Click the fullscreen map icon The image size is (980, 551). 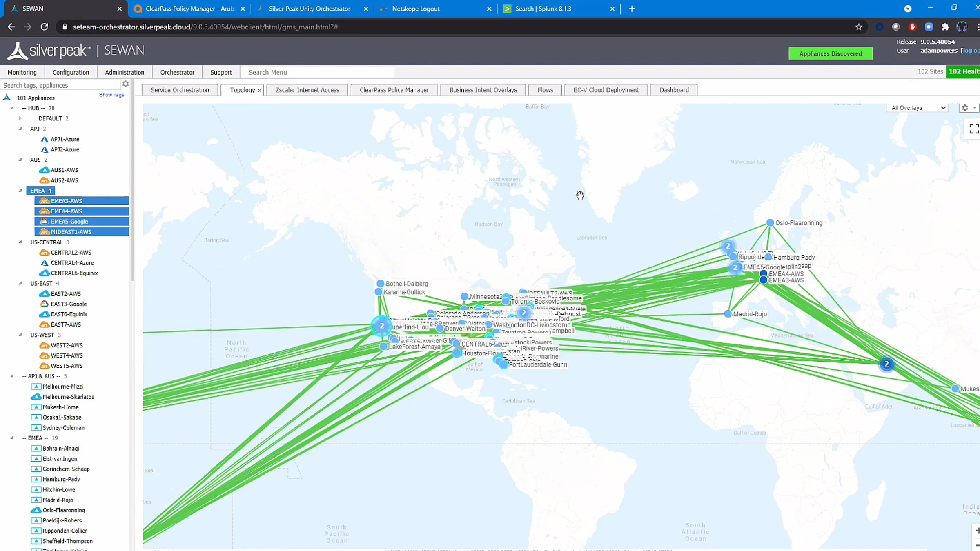[x=973, y=129]
